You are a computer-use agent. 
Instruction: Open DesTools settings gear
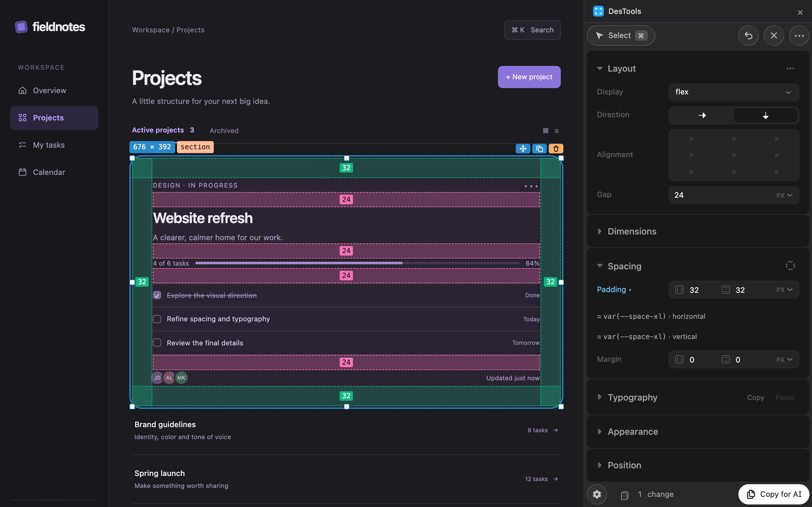(597, 494)
